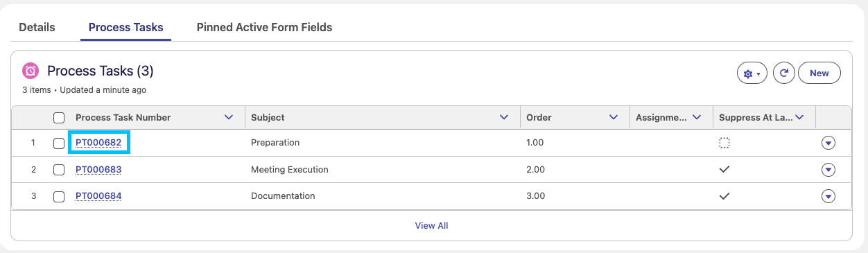
Task: Toggle the select-all checkbox in header
Action: coord(59,118)
